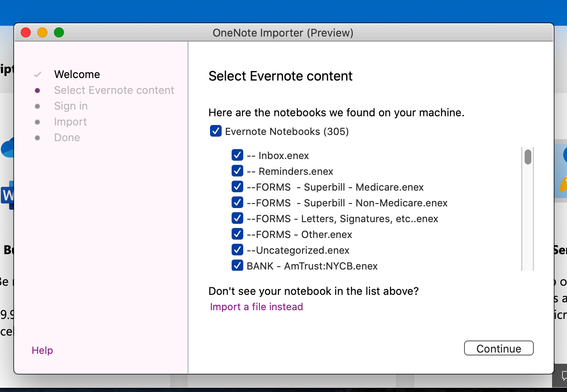The width and height of the screenshot is (567, 392).
Task: Uncheck the -- Inbox.enex checkbox
Action: [237, 155]
